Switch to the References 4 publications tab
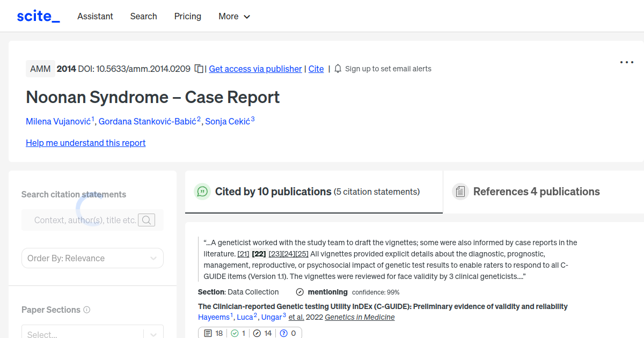Viewport: 644px width, 338px height. [536, 192]
